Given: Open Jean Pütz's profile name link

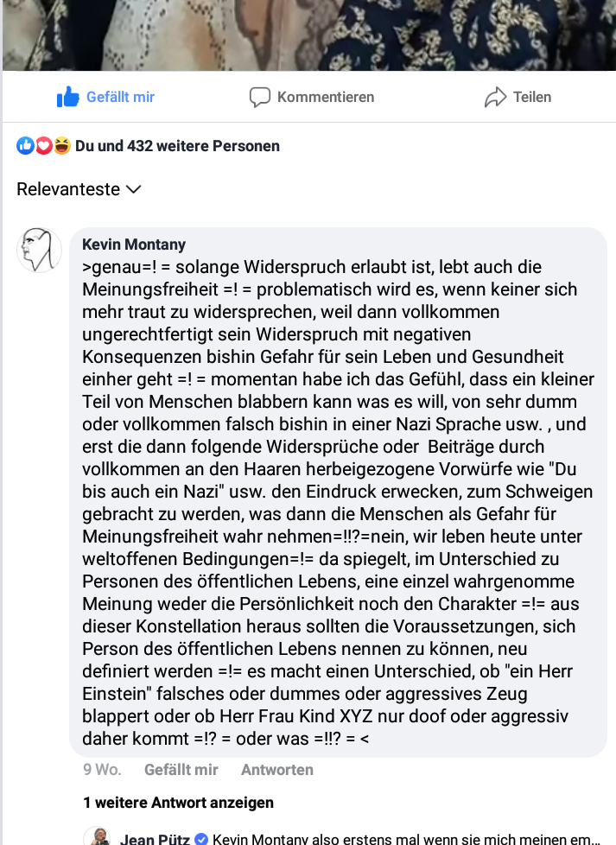Looking at the screenshot, I should [156, 839].
